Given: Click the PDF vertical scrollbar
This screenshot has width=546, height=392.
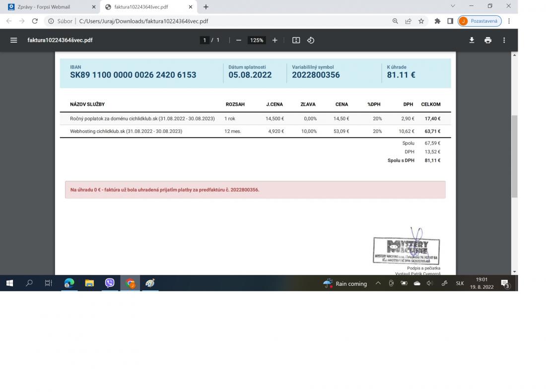Looking at the screenshot, I should (514, 156).
